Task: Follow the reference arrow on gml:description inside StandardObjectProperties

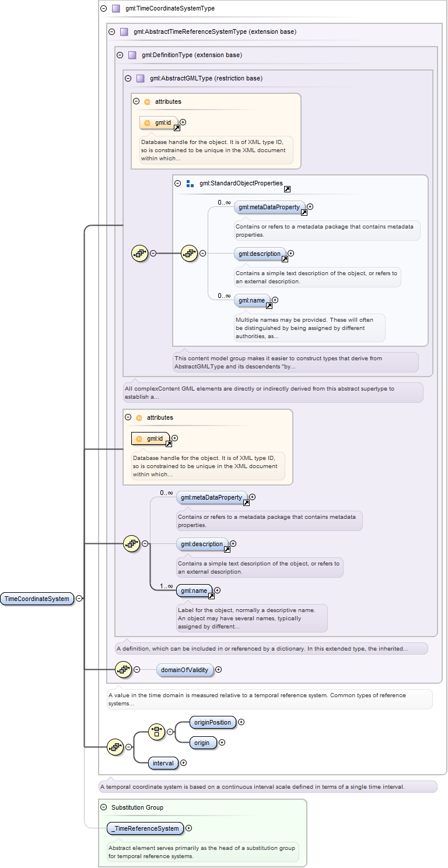Action: 285,259
